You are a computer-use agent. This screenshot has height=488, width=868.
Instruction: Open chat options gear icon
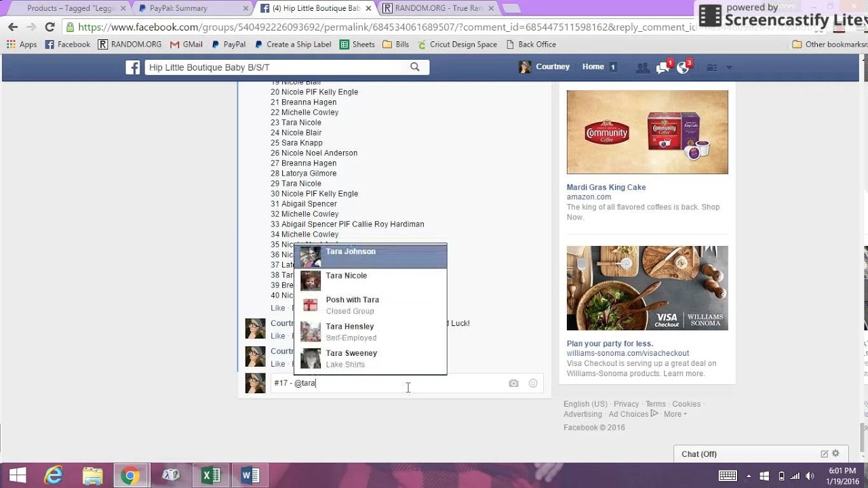[x=835, y=453]
